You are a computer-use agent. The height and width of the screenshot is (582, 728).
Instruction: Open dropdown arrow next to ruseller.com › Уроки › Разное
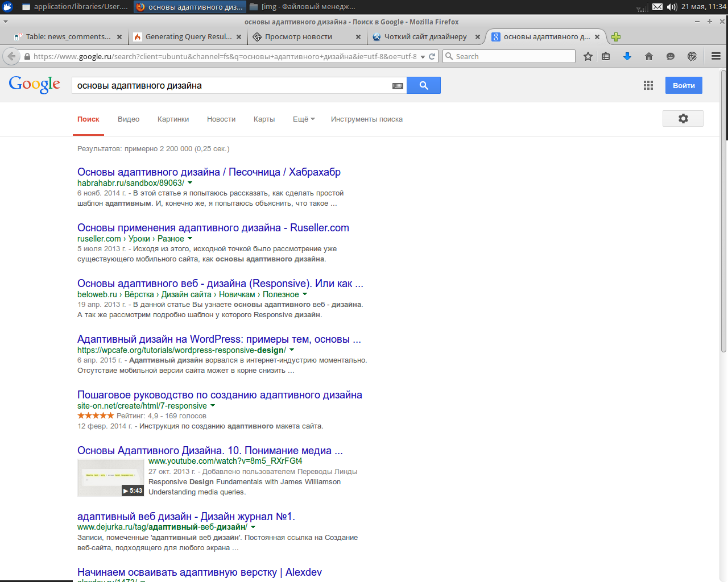(x=190, y=239)
